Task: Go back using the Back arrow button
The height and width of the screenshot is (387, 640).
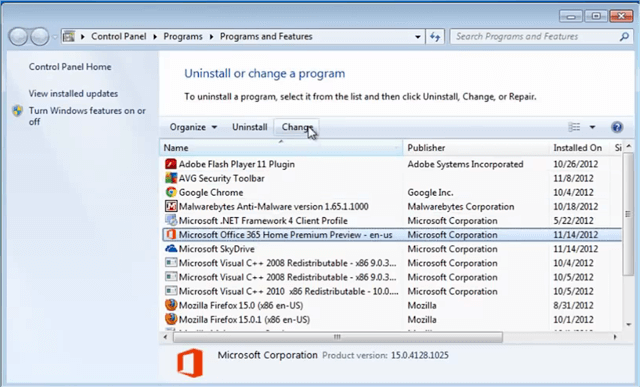Action: (x=18, y=37)
